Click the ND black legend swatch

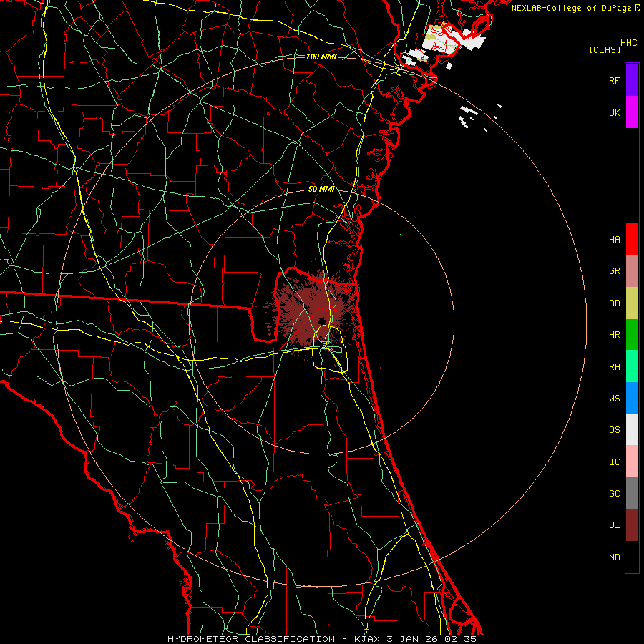tap(632, 557)
